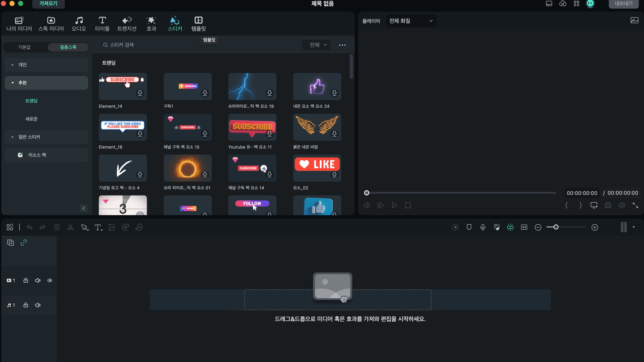Viewport: 644px width, 362px height.
Task: Click the audio waveform speed icon
Action: point(125,227)
